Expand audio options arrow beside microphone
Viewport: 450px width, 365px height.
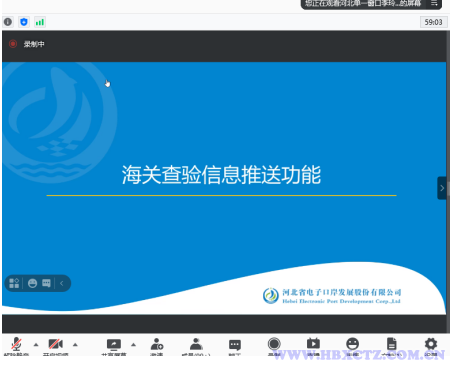point(36,345)
